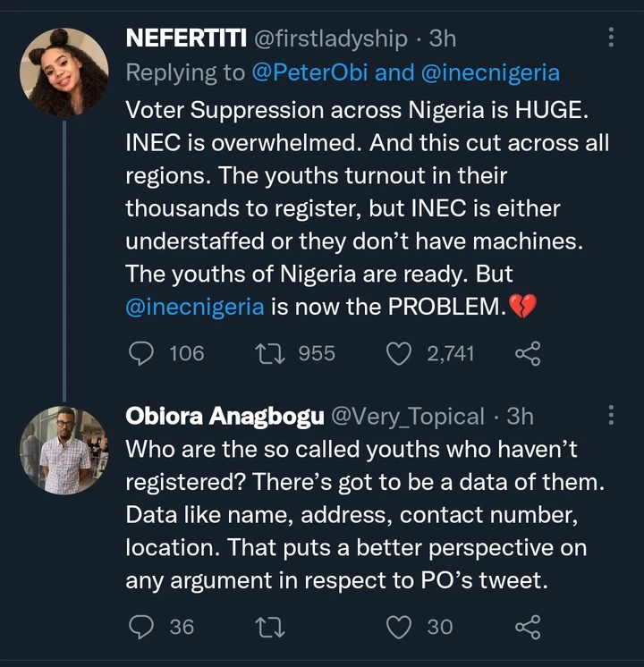Open the @Very_Topical handle
This screenshot has height=667, width=644.
[x=409, y=416]
